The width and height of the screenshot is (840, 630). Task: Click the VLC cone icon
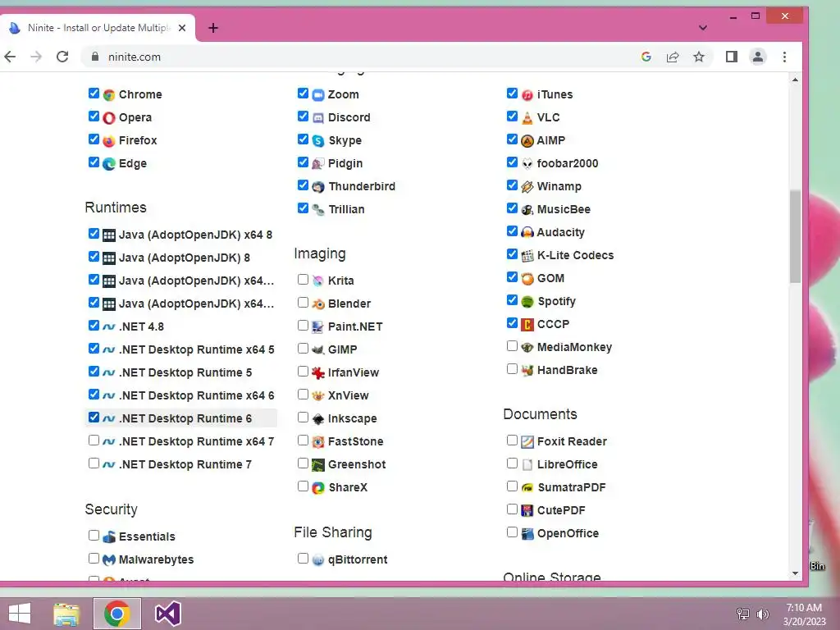click(527, 118)
